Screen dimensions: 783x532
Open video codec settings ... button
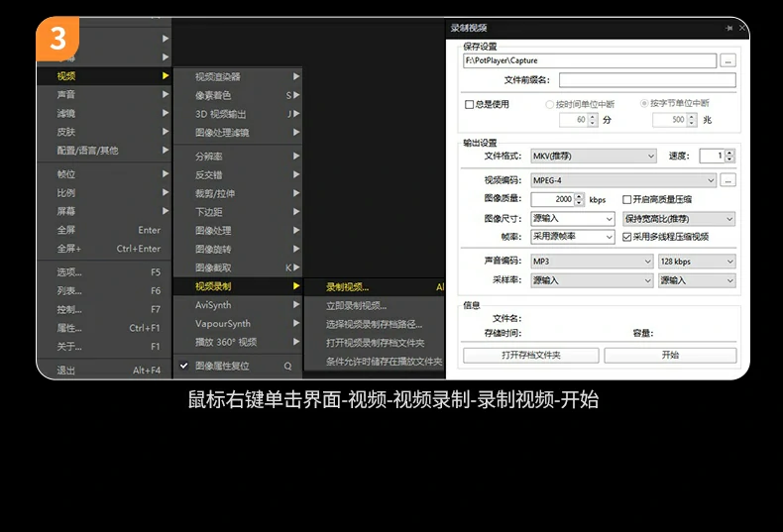[728, 180]
